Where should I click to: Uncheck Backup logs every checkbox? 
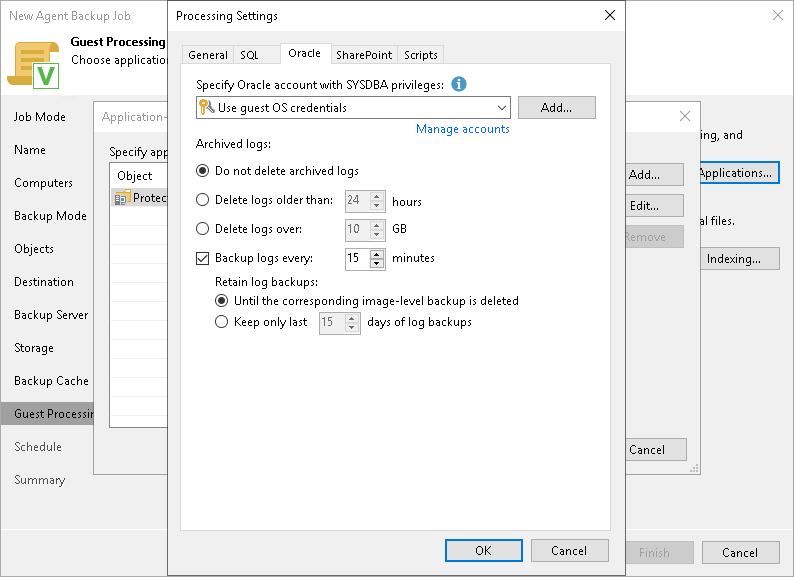point(203,258)
